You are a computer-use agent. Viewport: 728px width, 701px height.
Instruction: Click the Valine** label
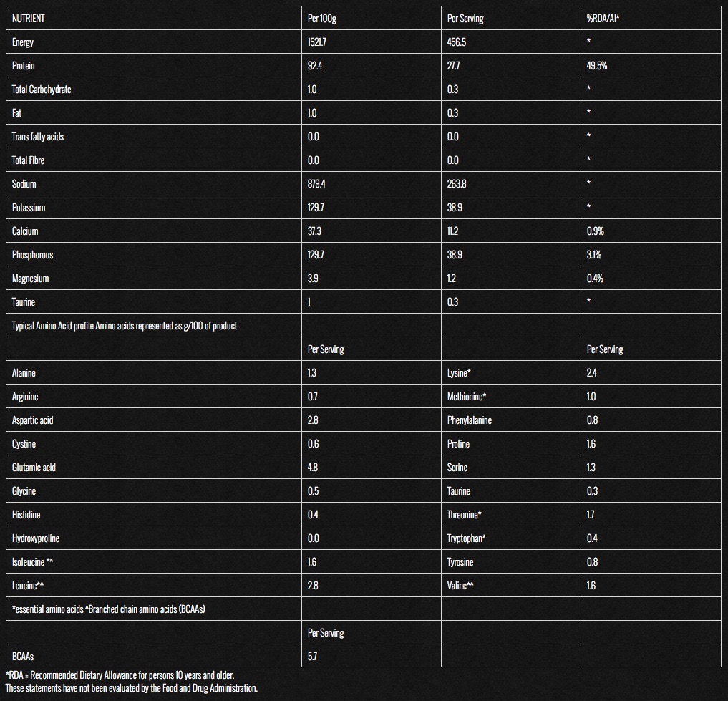point(460,586)
